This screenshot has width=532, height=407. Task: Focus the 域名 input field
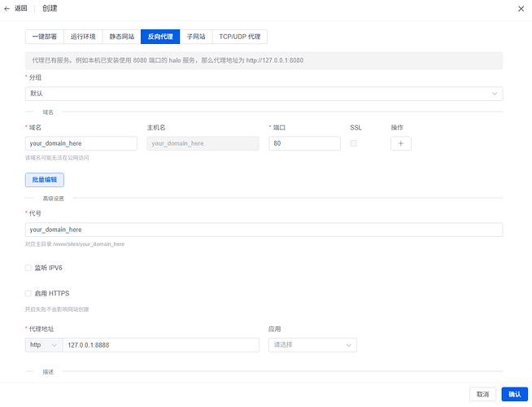pyautogui.click(x=81, y=143)
